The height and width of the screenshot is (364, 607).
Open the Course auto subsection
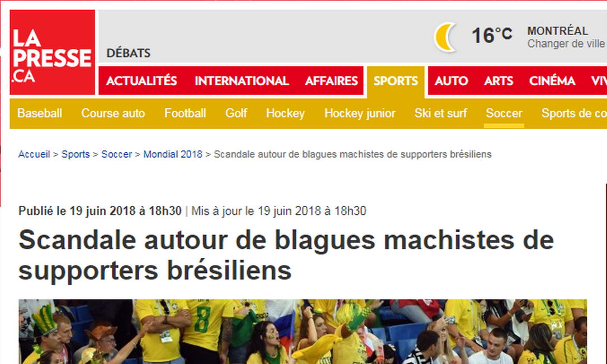click(113, 113)
